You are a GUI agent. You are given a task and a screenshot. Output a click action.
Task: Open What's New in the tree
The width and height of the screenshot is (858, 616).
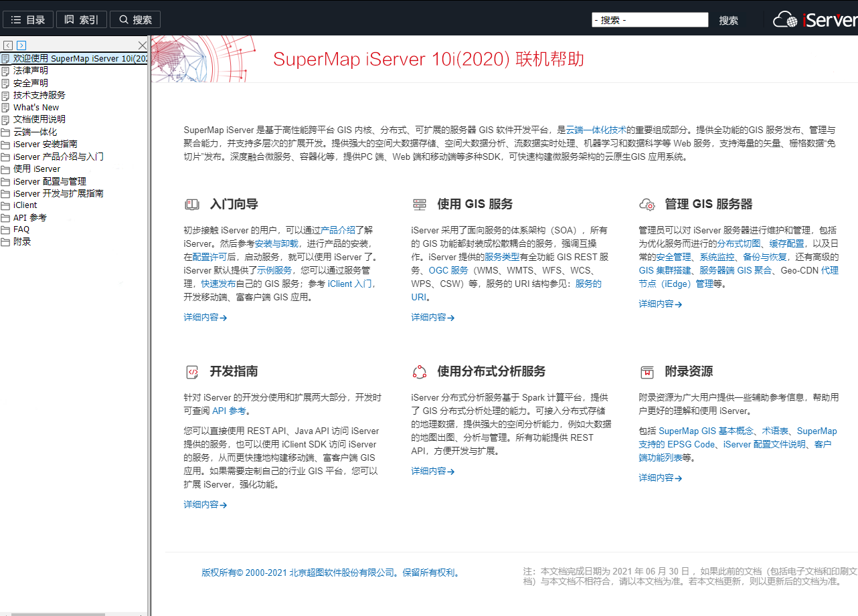36,108
